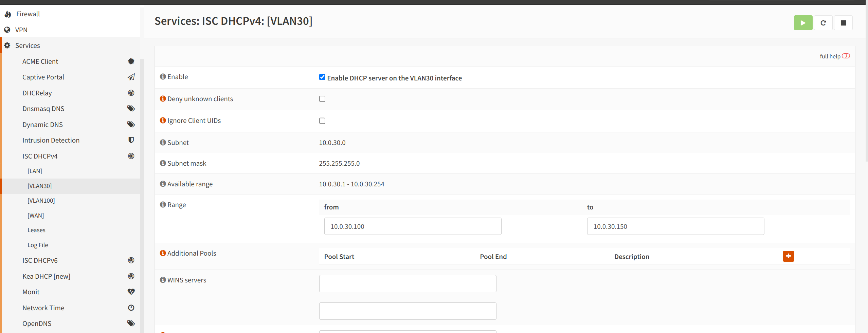Add an additional pool with the plus button

pos(788,256)
